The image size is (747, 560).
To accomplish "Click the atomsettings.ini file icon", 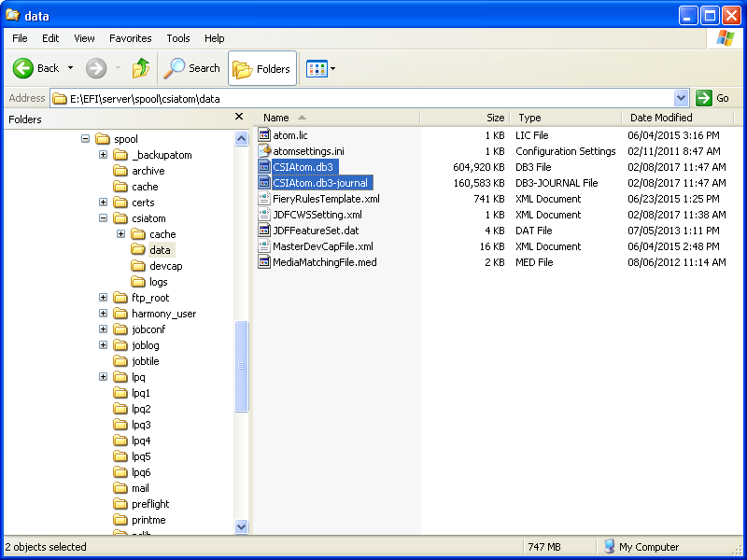I will [x=264, y=151].
